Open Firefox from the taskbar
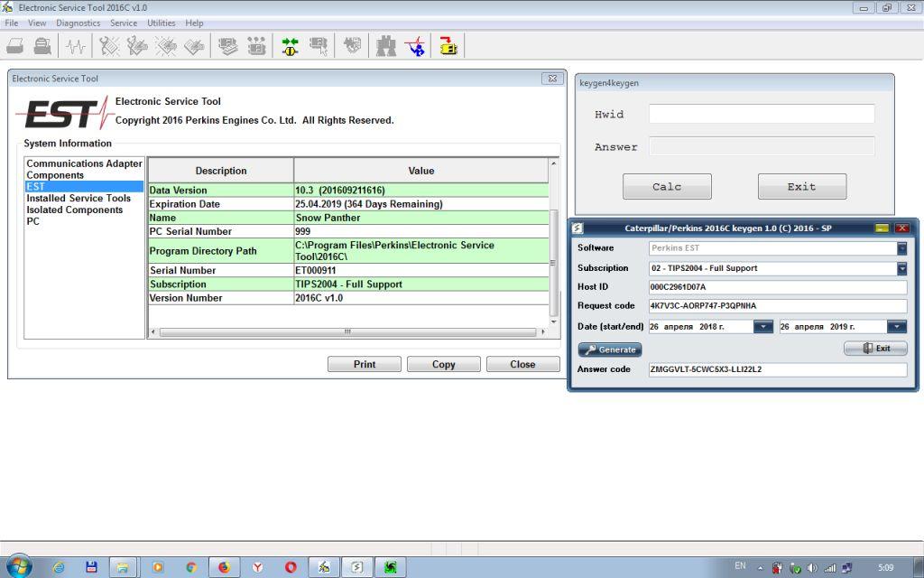This screenshot has height=578, width=924. (224, 567)
